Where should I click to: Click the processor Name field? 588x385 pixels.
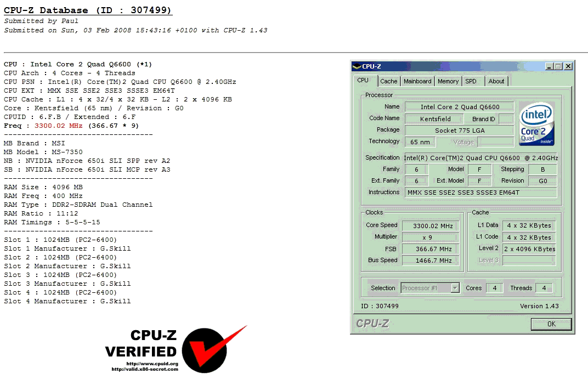click(460, 107)
